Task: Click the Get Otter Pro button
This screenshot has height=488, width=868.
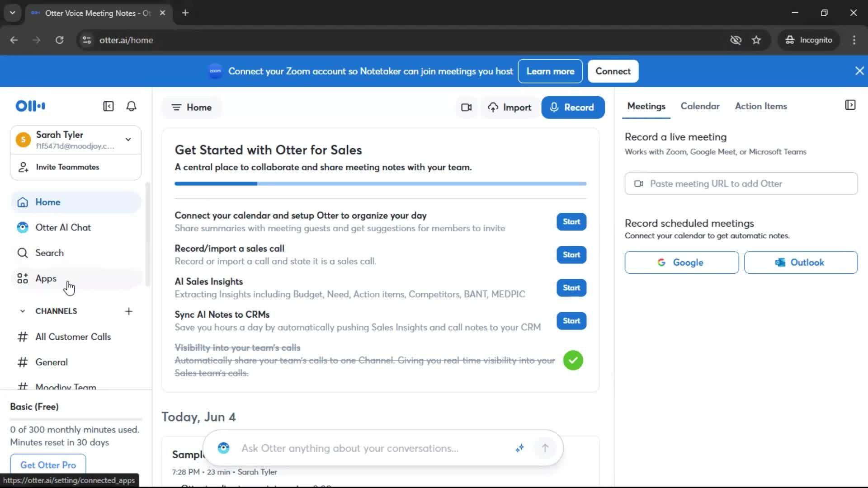Action: pos(48,465)
